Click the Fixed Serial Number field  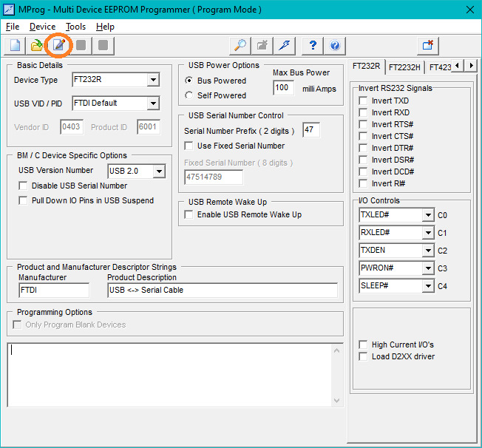(x=214, y=177)
